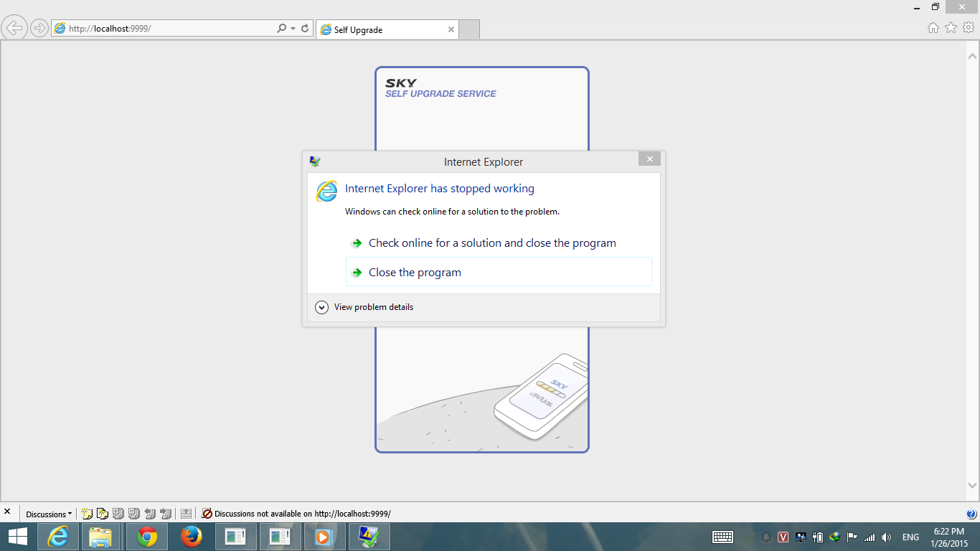Open the clock showing 6:22 PM
The image size is (980, 551).
point(949,537)
